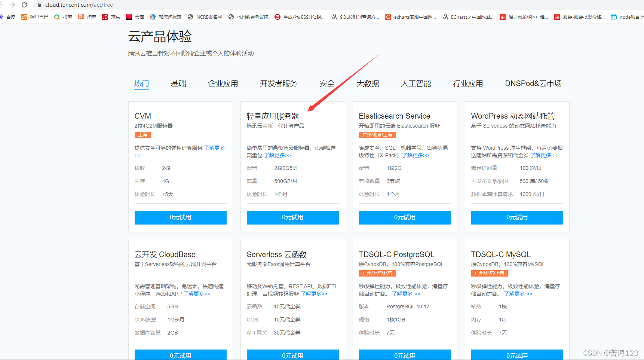Open the NCRE报名网 bookmark

[205, 17]
